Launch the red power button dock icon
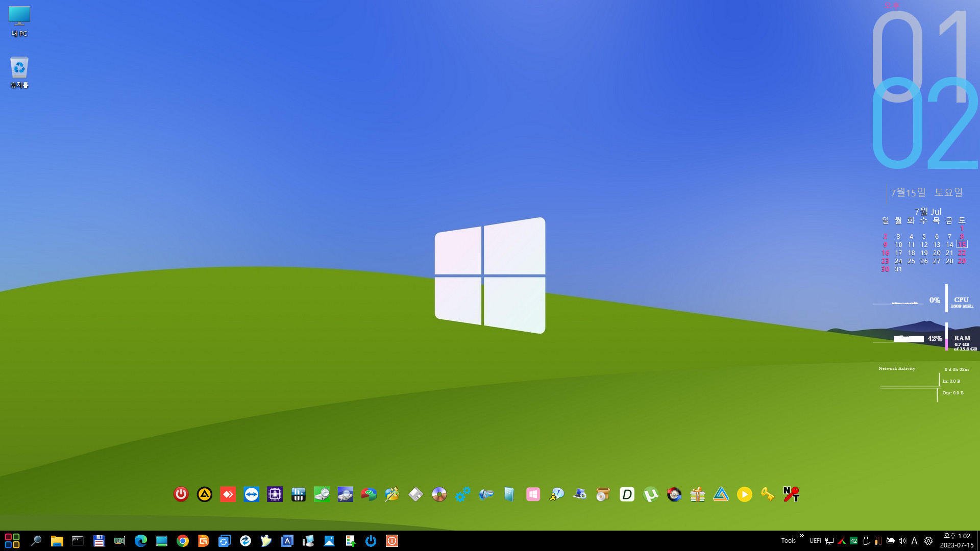This screenshot has width=980, height=551. point(181,494)
